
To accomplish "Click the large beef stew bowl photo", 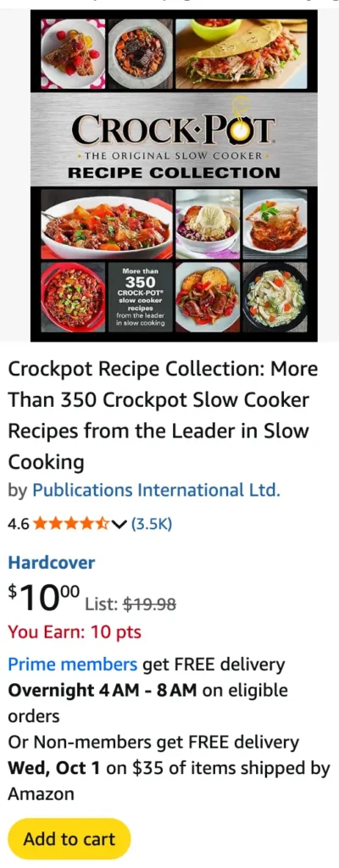I will click(106, 224).
